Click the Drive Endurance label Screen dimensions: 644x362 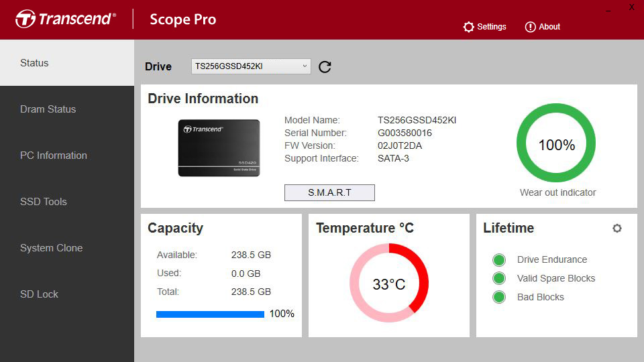[552, 260]
